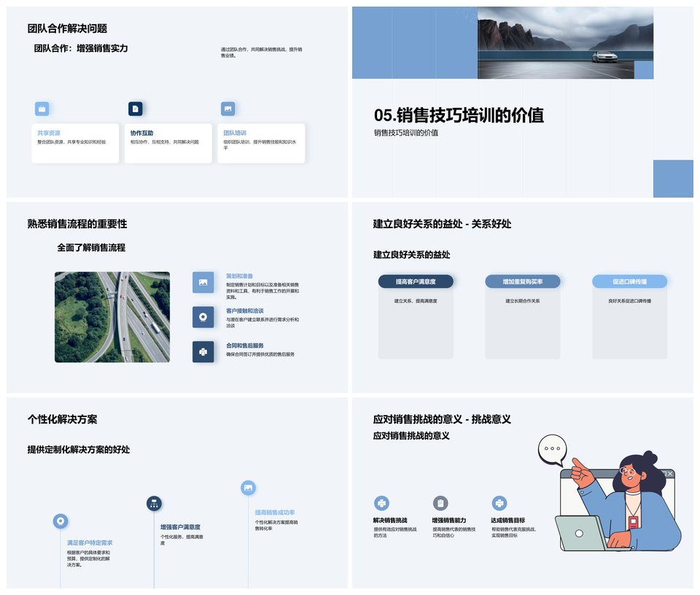Select the dark circular marker above 增强客户满意度

154,503
